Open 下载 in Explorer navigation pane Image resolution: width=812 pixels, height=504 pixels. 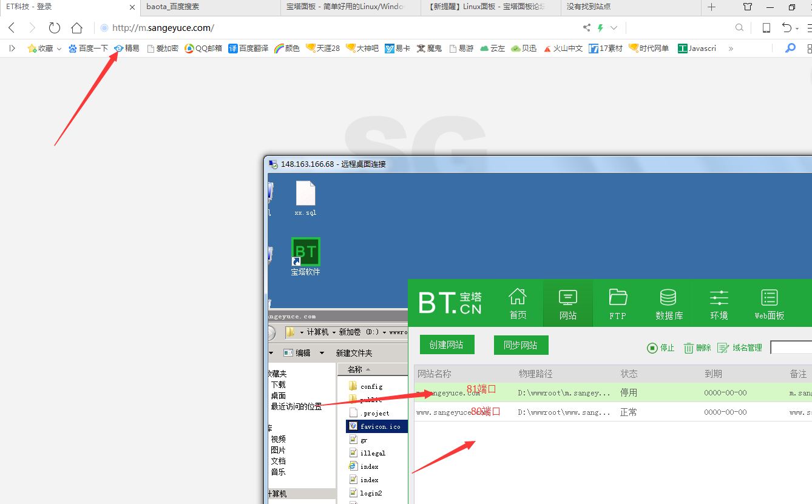coord(278,385)
